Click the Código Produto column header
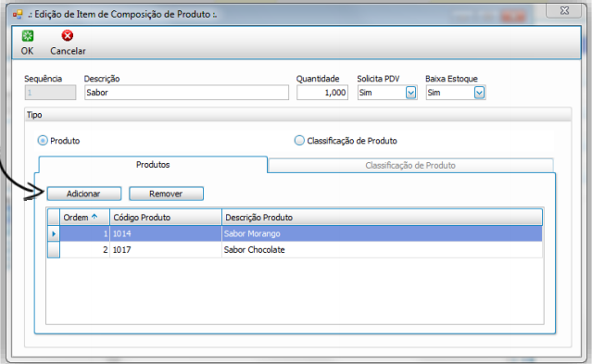 (x=165, y=218)
